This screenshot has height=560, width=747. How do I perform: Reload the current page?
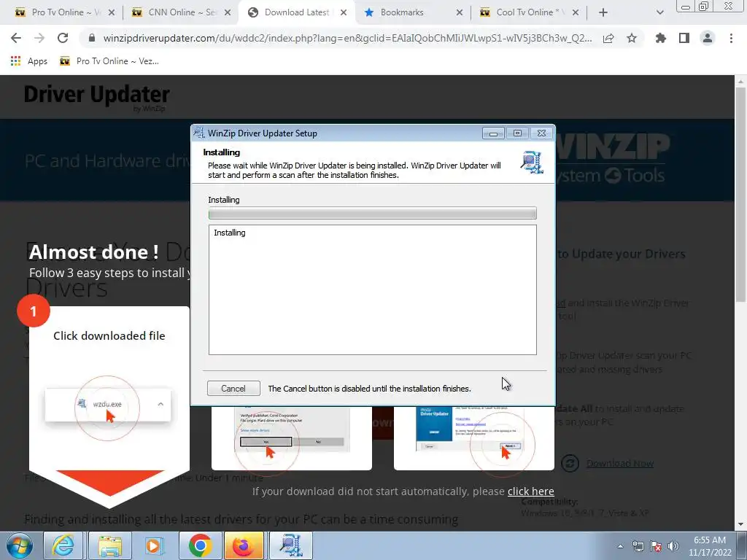(x=63, y=38)
